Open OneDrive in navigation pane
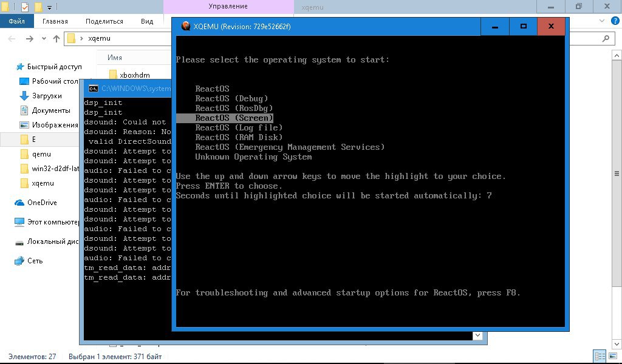 36,203
